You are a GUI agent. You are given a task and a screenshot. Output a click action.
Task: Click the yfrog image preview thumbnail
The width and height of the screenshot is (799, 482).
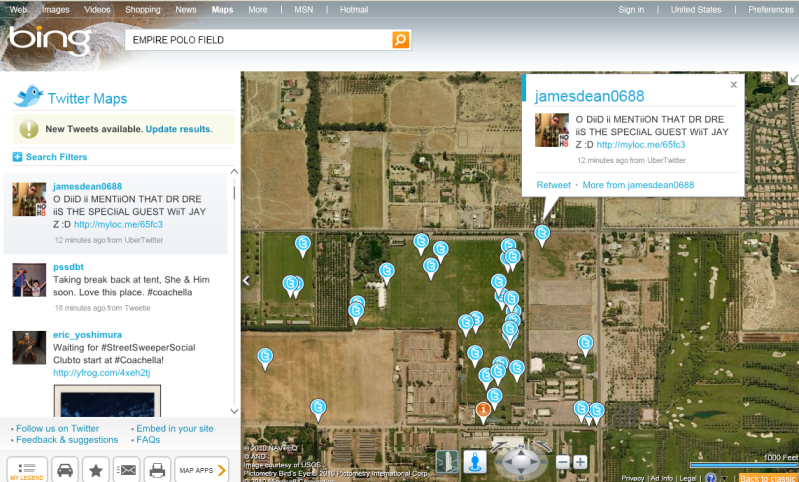(107, 401)
